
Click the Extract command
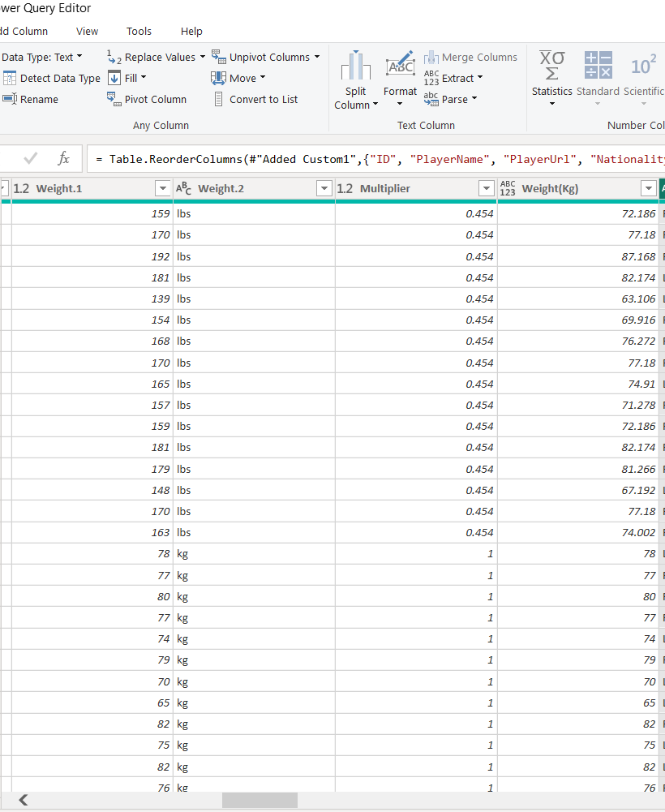point(453,78)
